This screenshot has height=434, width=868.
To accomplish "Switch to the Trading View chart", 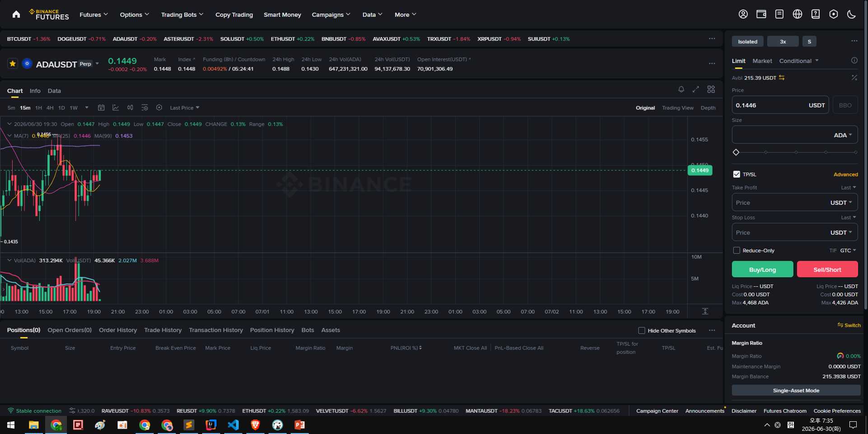I will pyautogui.click(x=677, y=108).
